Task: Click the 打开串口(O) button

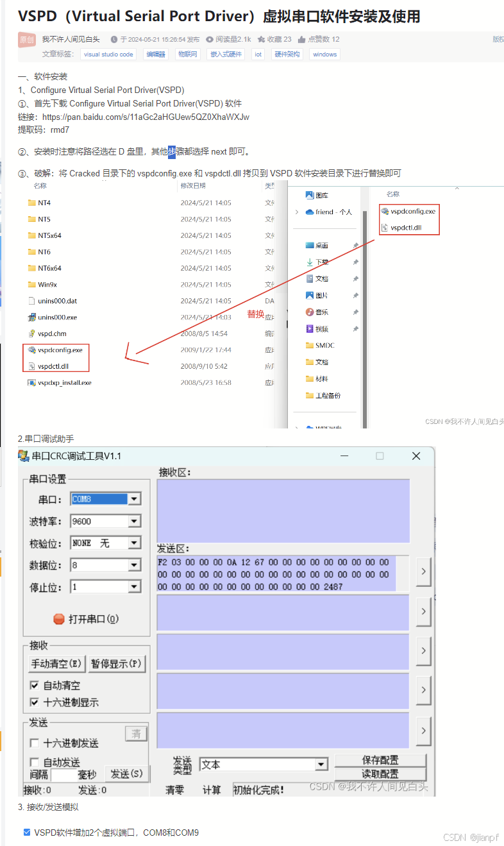Action: tap(86, 619)
